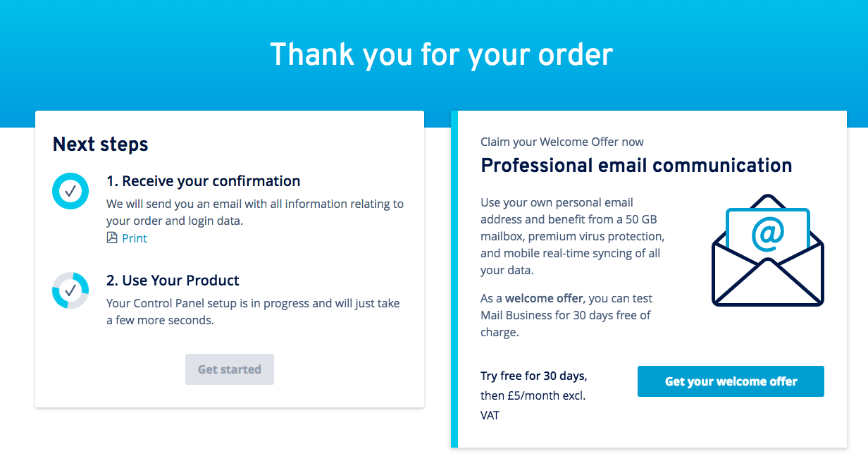Image resolution: width=868 pixels, height=461 pixels.
Task: Click the confirmation email description paragraph
Action: (x=255, y=212)
